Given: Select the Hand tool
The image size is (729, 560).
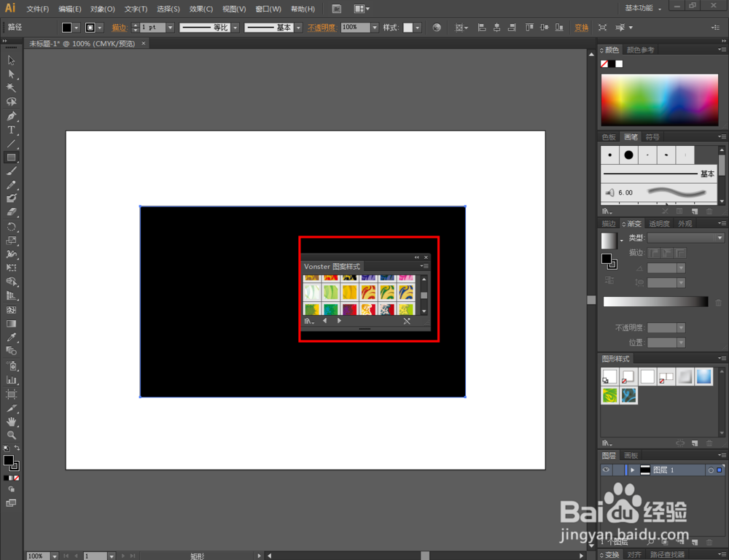Looking at the screenshot, I should tap(11, 422).
